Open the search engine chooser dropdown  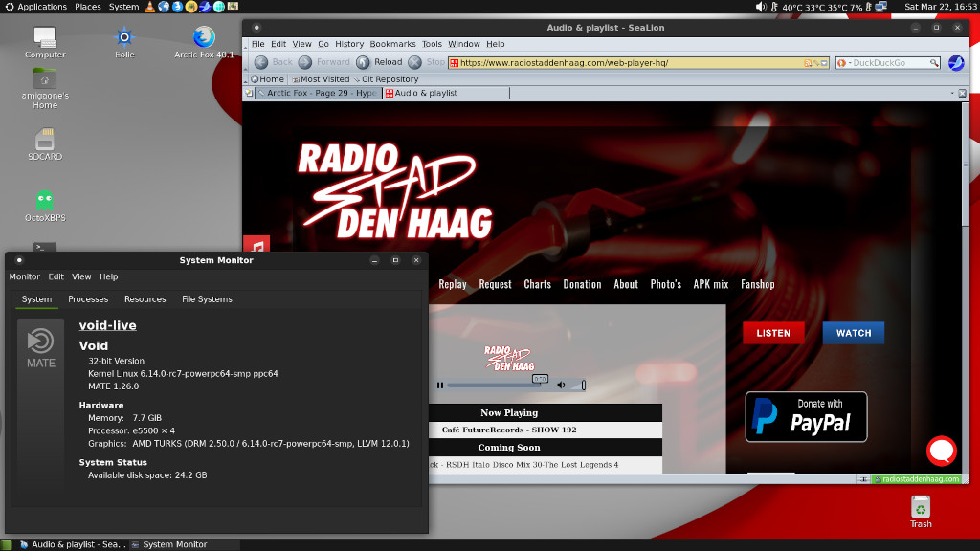tap(844, 63)
